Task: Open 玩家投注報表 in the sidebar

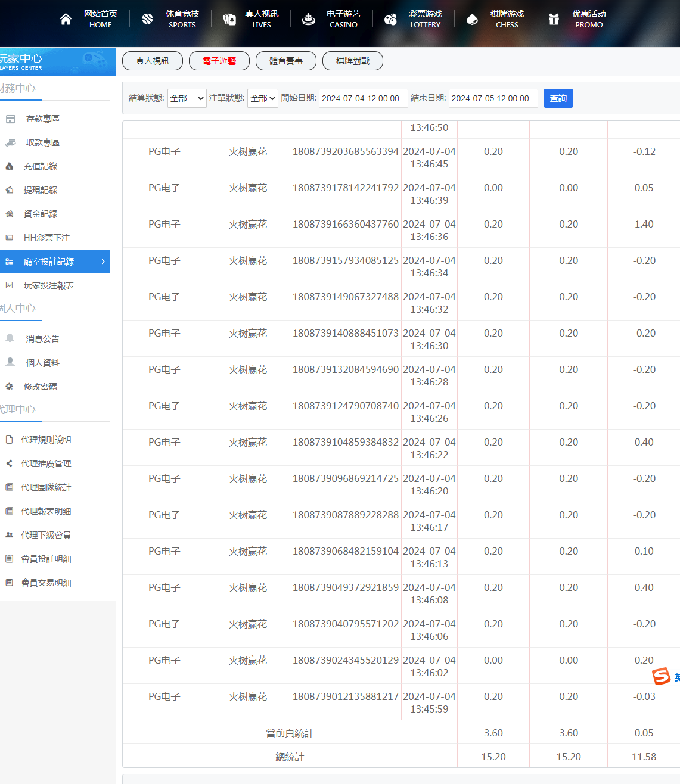Action: click(x=48, y=285)
